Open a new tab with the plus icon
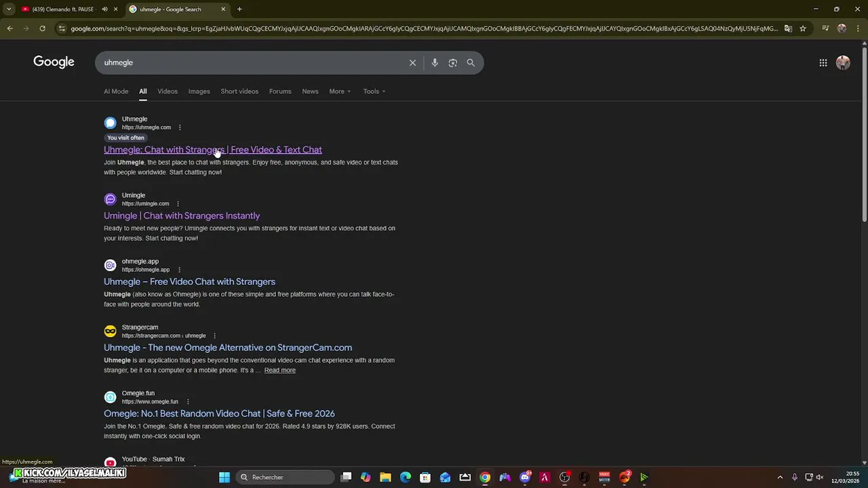The image size is (868, 488). point(239,9)
